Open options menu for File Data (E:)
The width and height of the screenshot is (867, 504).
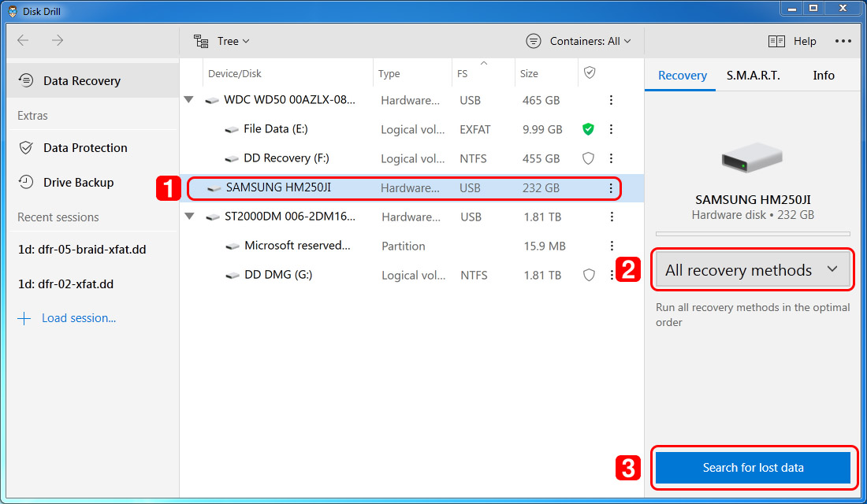(611, 129)
